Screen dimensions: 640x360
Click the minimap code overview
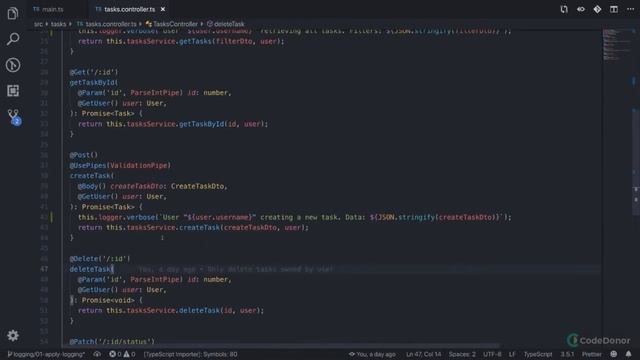[616, 45]
